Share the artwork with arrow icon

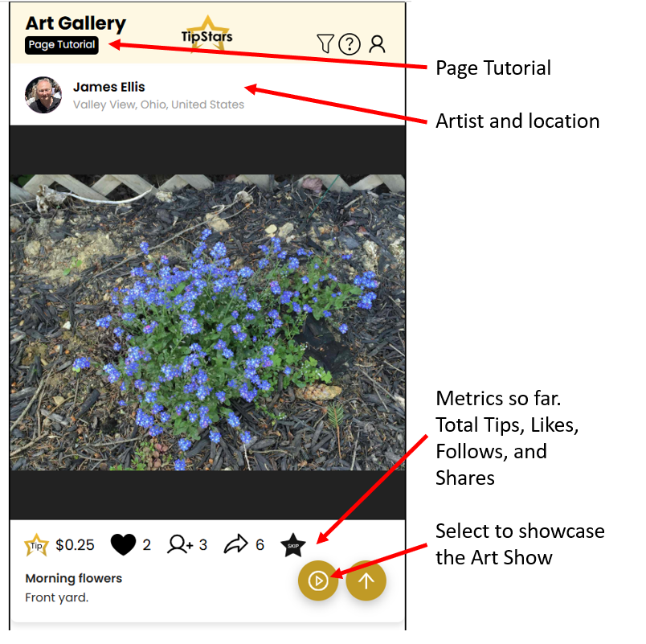[235, 544]
